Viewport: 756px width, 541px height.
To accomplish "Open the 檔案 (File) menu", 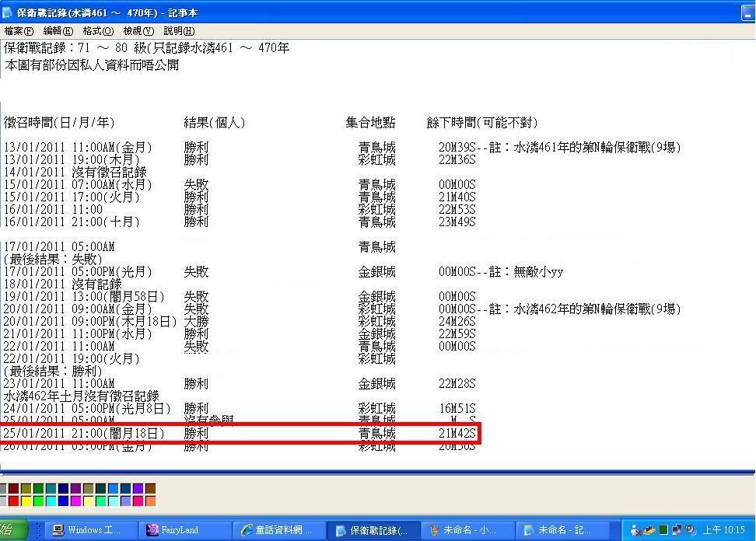I will click(19, 31).
